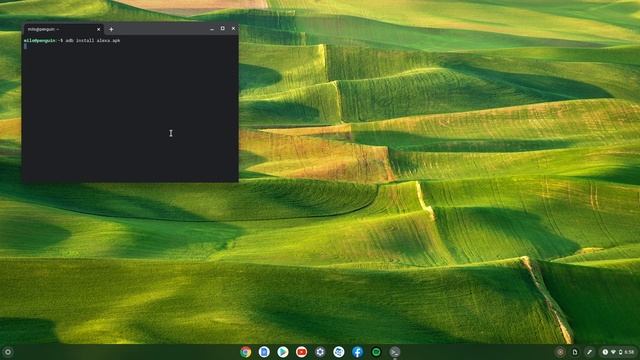This screenshot has height=360, width=640.
Task: Open the launcher circle button
Action: [8, 352]
